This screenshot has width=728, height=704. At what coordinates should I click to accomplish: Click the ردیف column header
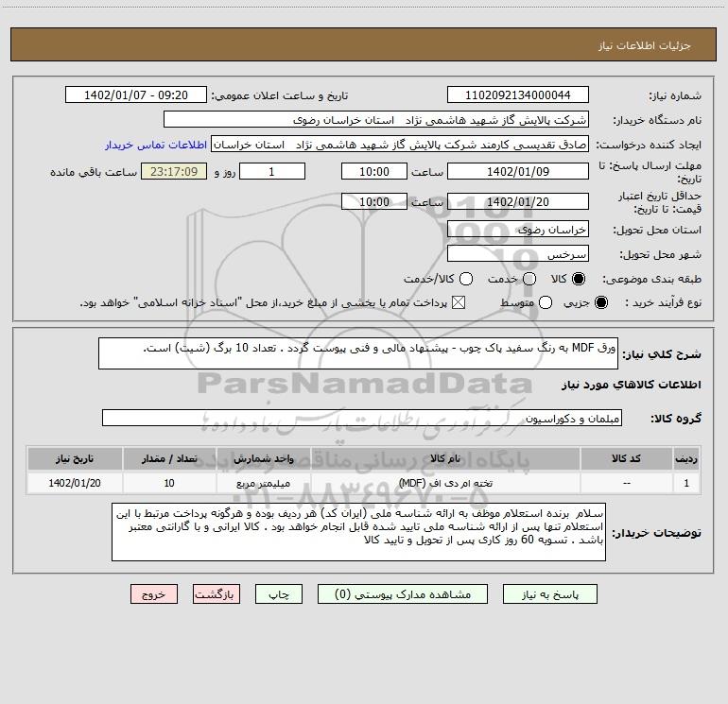686,458
